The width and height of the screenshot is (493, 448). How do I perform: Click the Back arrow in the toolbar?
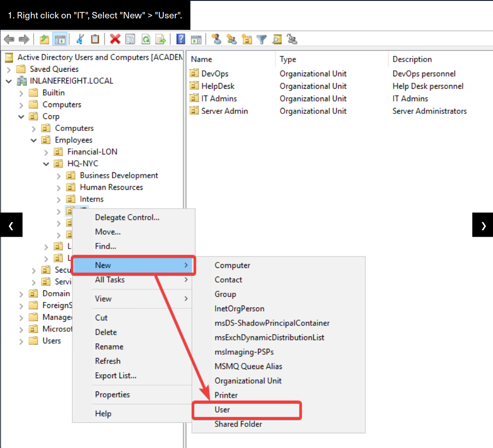coord(9,39)
